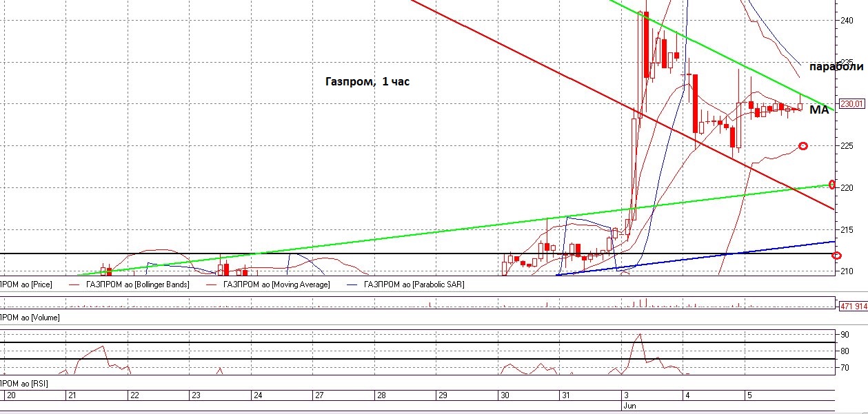Click RSI scale value 70
The image size is (868, 414).
(843, 369)
